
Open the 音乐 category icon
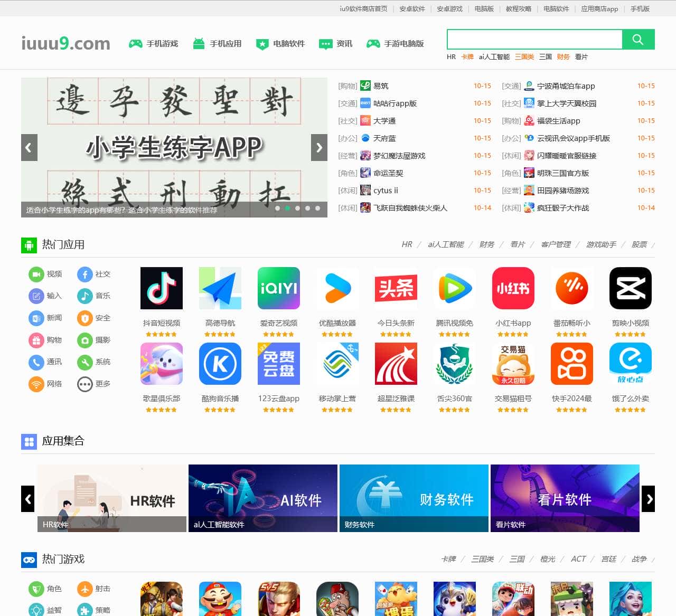[84, 296]
